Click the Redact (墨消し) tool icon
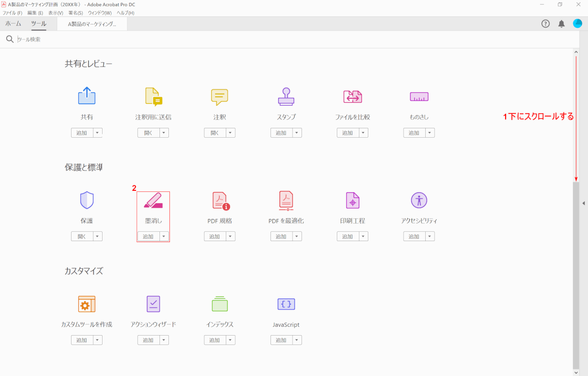This screenshot has width=588, height=376. pyautogui.click(x=153, y=201)
